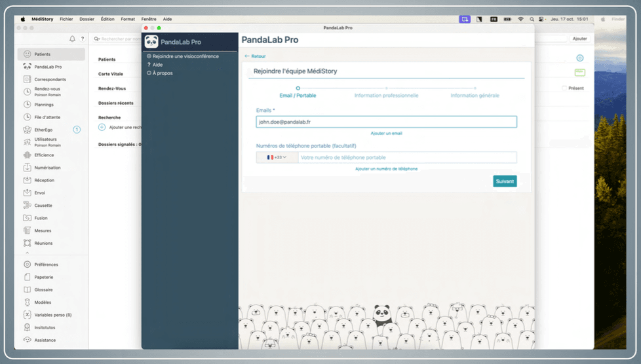Toggle the Présent checkbox

pos(564,88)
